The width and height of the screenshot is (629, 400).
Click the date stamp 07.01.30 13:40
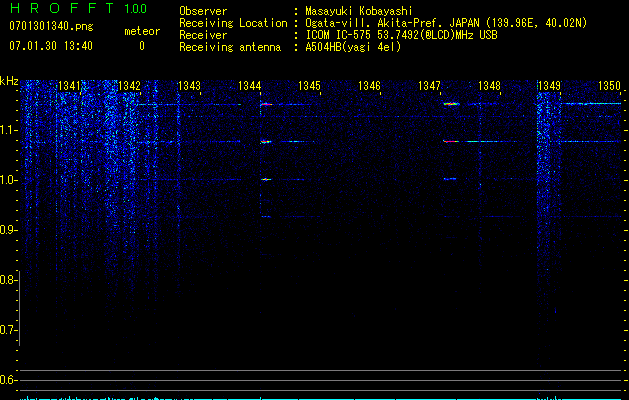[51, 46]
